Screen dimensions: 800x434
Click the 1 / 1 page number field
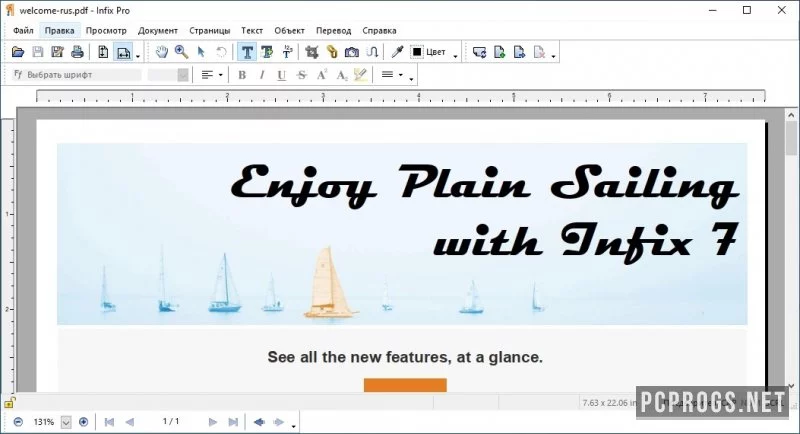coord(171,421)
